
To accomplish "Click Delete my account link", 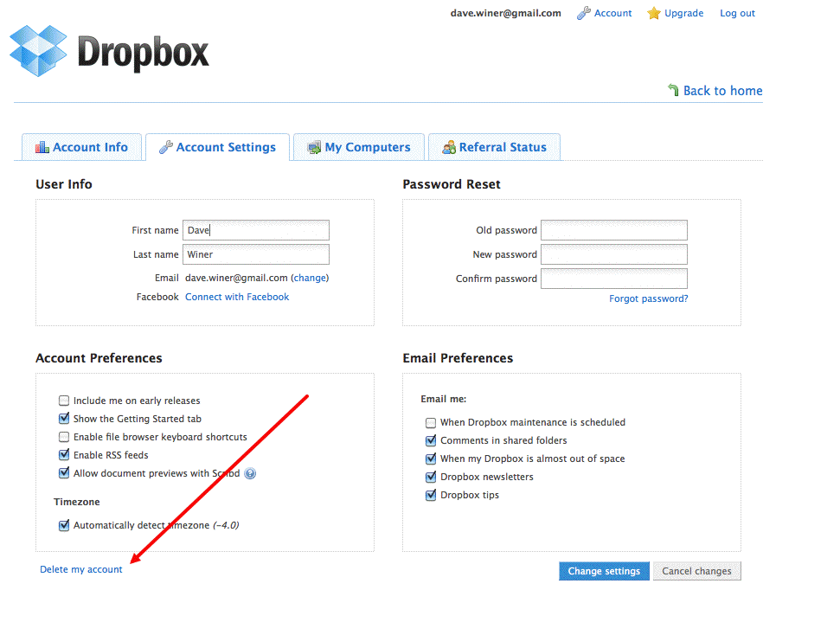I will 81,569.
